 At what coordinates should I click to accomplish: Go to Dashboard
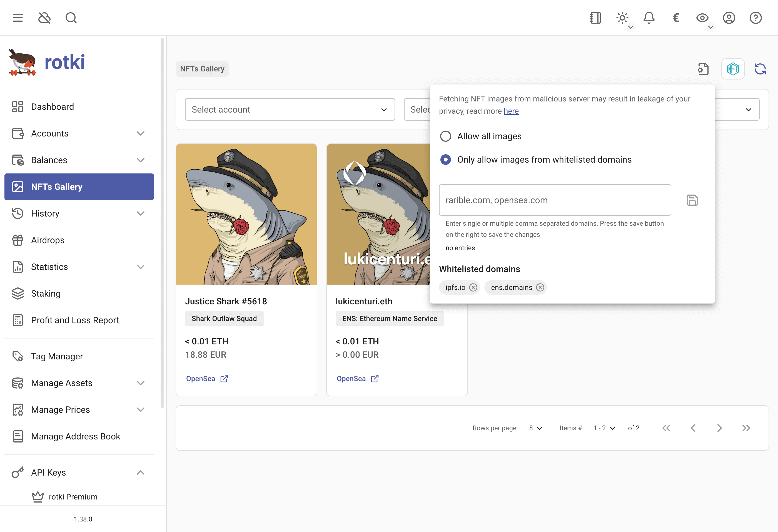pyautogui.click(x=79, y=107)
